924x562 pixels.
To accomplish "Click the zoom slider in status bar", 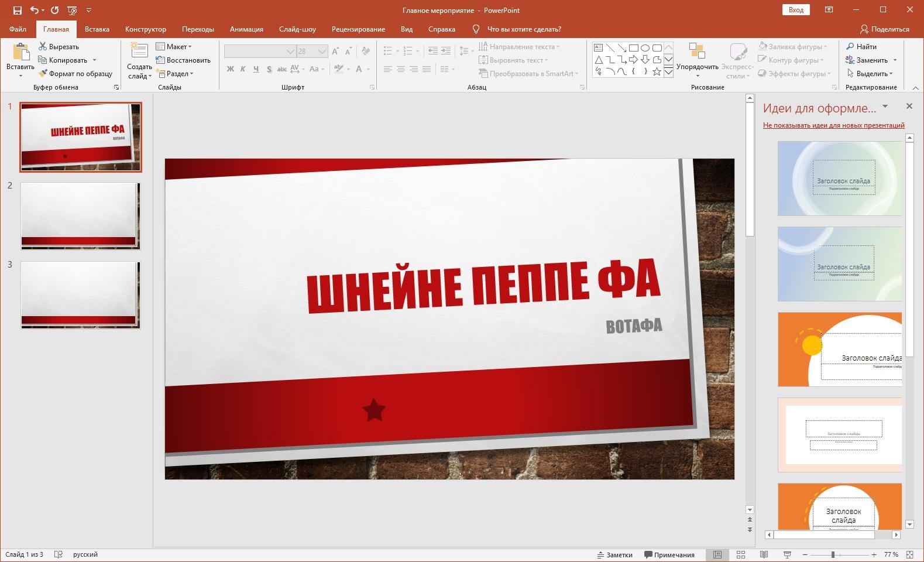I will coord(833,554).
